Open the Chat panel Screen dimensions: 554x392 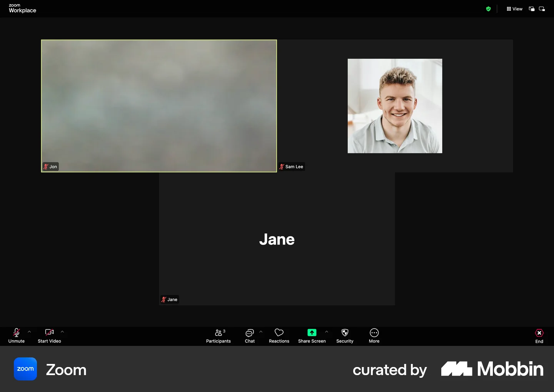250,336
